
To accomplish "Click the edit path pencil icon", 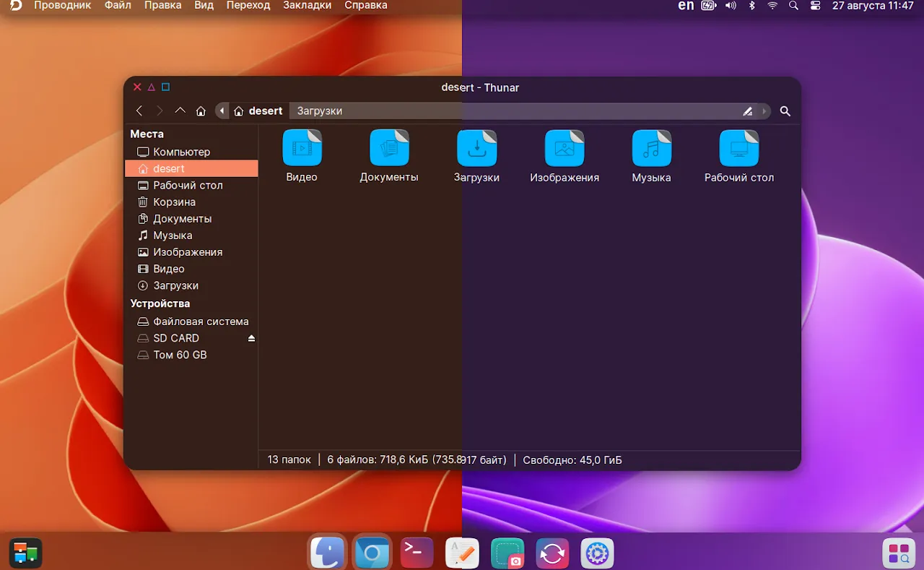I will (x=747, y=111).
